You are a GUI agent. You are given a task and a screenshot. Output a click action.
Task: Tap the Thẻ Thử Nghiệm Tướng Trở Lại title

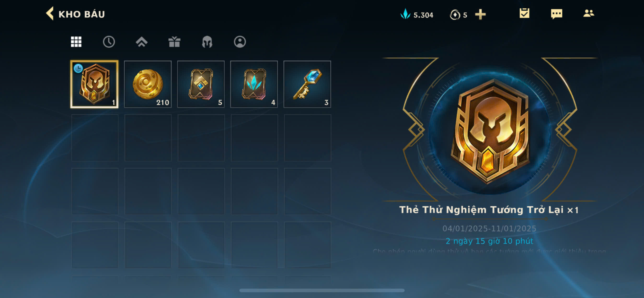pos(481,210)
